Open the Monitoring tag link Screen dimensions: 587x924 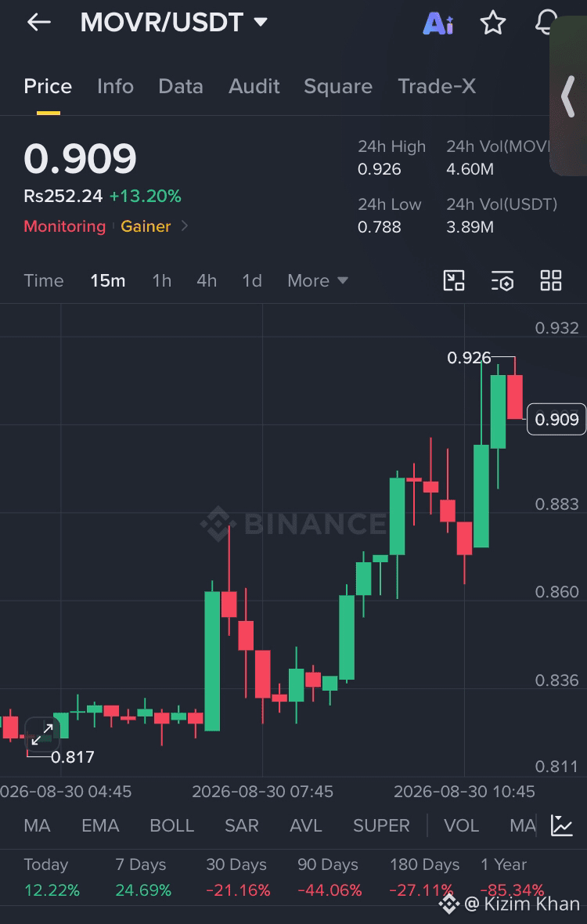[65, 226]
